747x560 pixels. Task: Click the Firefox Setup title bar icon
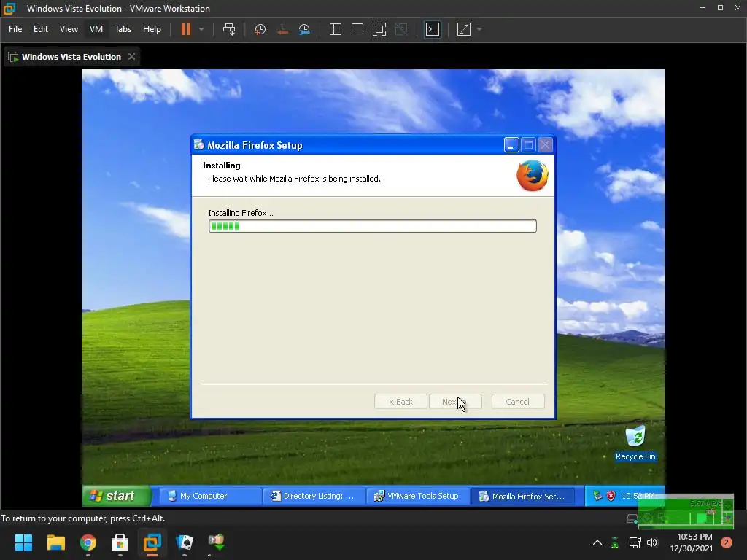coord(198,145)
